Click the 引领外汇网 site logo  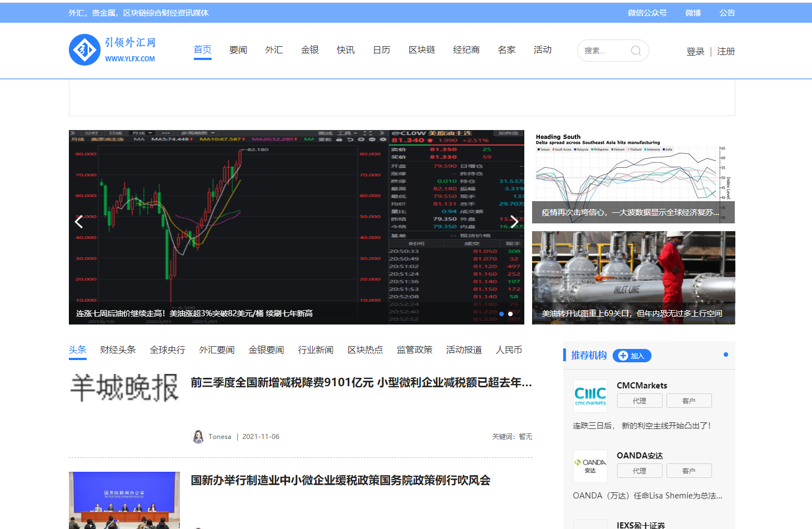click(112, 50)
